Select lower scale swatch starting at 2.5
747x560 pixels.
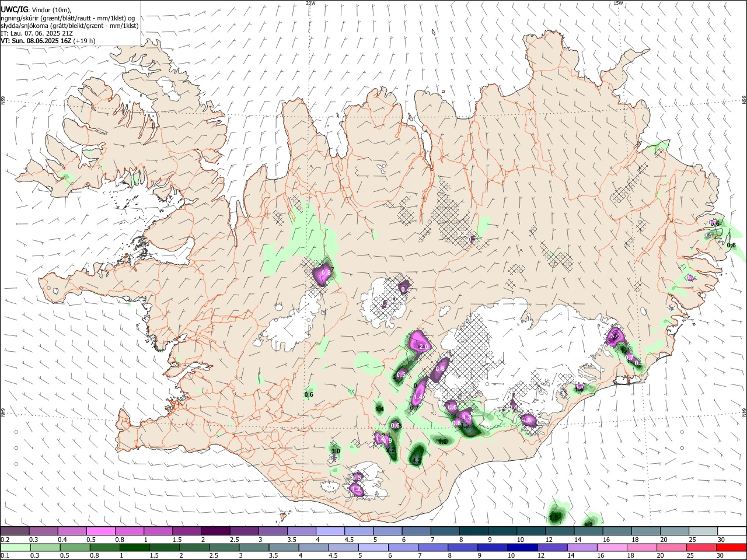point(224,548)
